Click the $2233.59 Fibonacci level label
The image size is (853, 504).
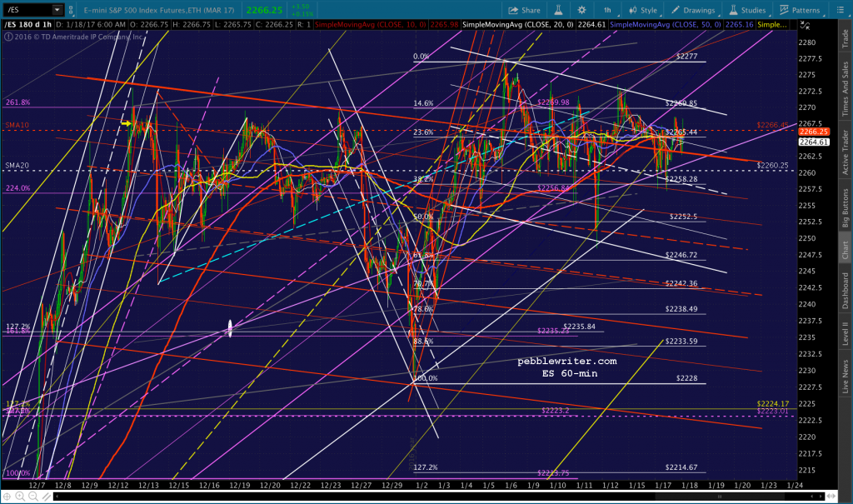point(681,342)
